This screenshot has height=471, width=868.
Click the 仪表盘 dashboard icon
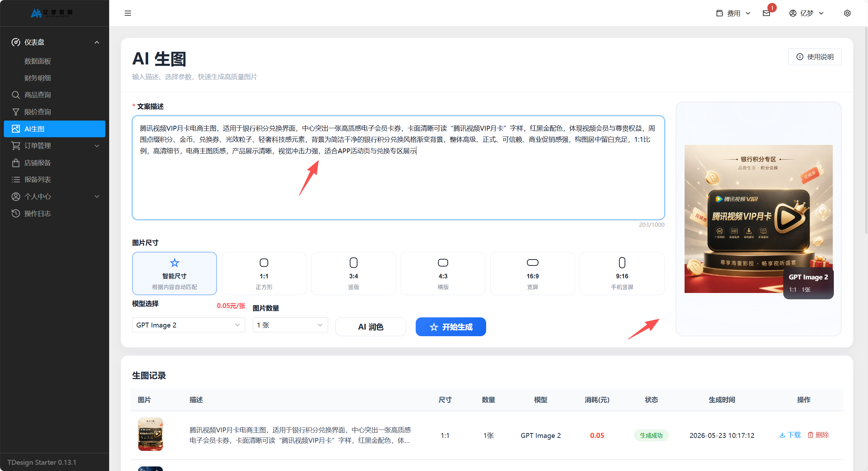pos(16,42)
